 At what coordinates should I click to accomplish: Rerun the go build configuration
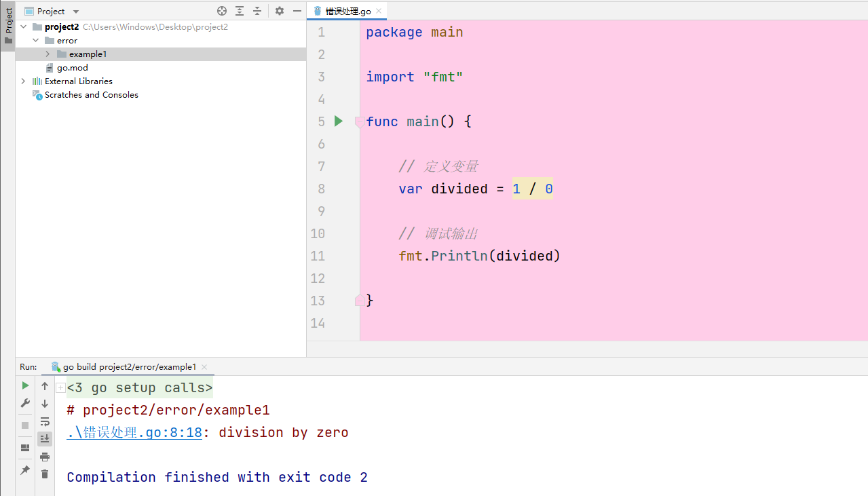[x=25, y=385]
